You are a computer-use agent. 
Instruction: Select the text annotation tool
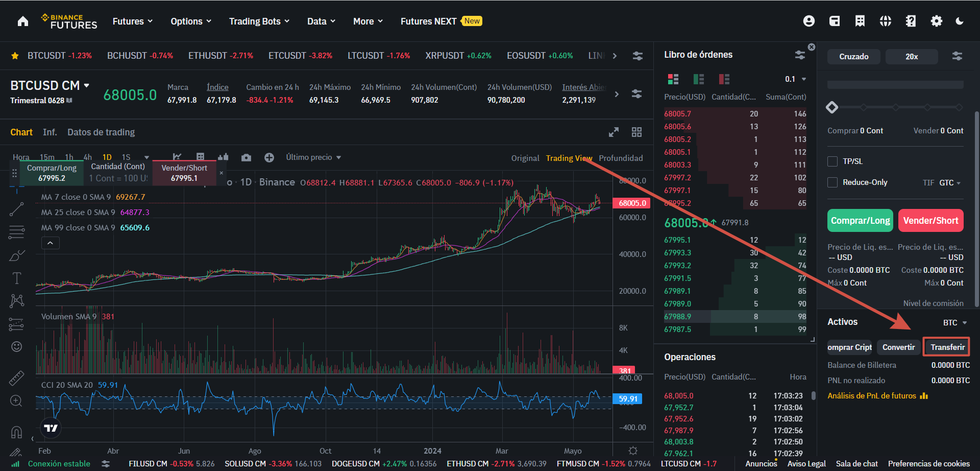17,278
